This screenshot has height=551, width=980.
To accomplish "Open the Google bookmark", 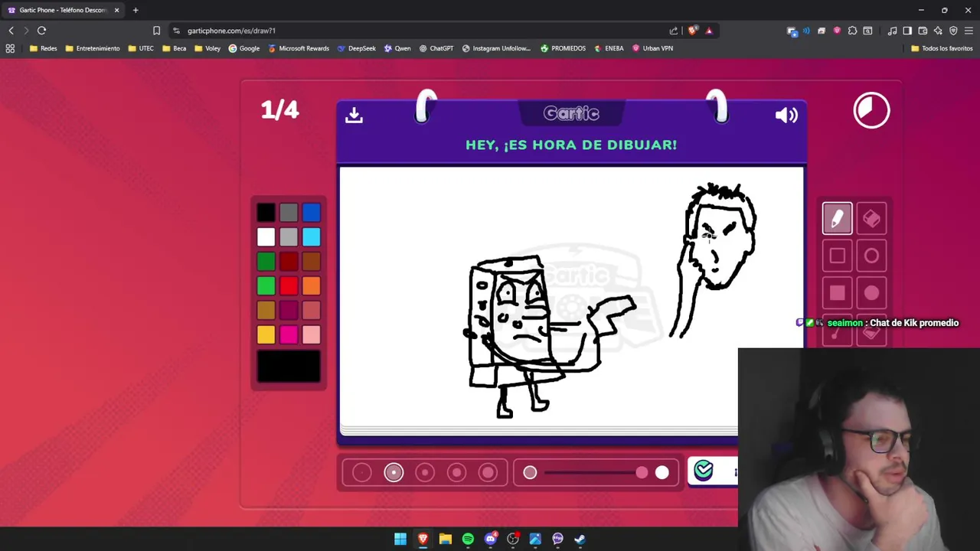I will pyautogui.click(x=244, y=48).
